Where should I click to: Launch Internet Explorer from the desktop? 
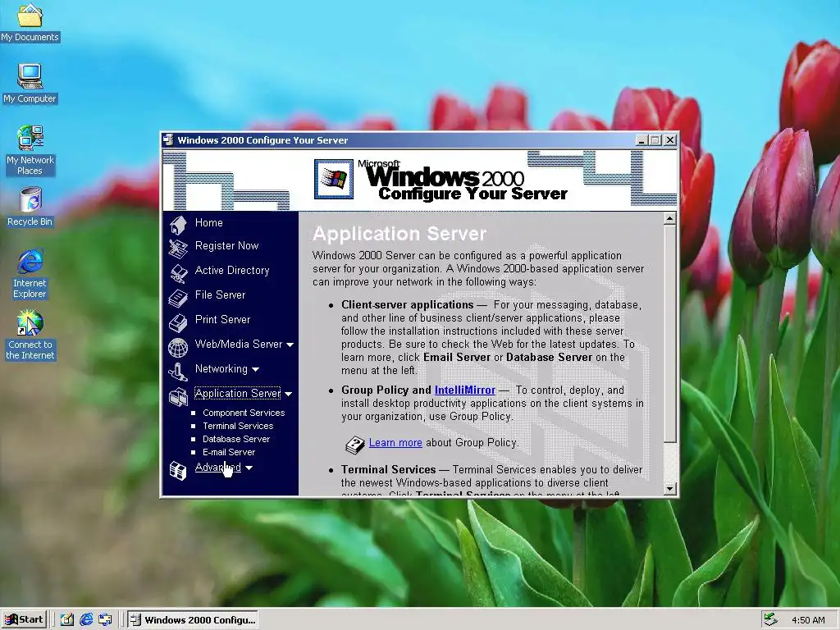tap(30, 273)
